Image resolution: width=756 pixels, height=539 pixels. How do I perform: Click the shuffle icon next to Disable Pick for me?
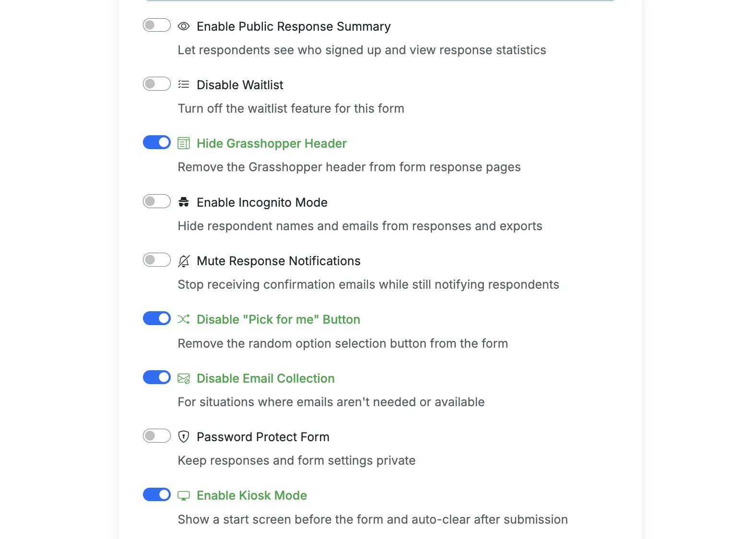(x=184, y=319)
